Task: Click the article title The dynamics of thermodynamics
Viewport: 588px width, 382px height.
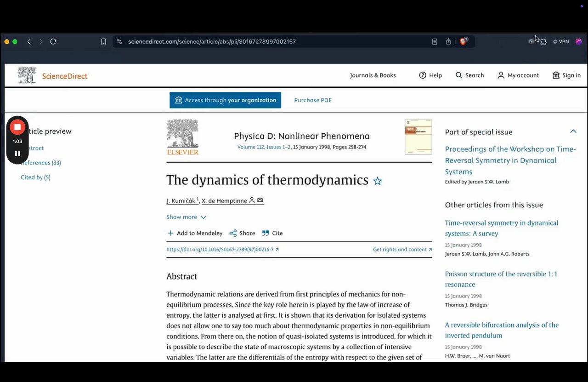Action: click(267, 180)
